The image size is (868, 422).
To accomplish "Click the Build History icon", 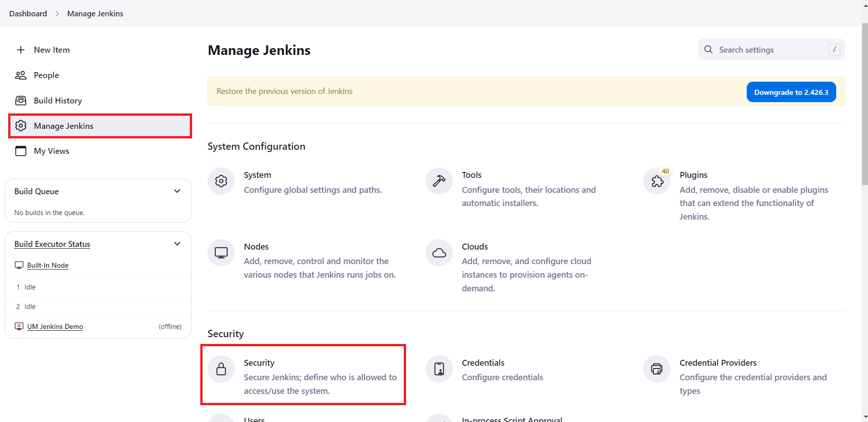I will point(21,101).
